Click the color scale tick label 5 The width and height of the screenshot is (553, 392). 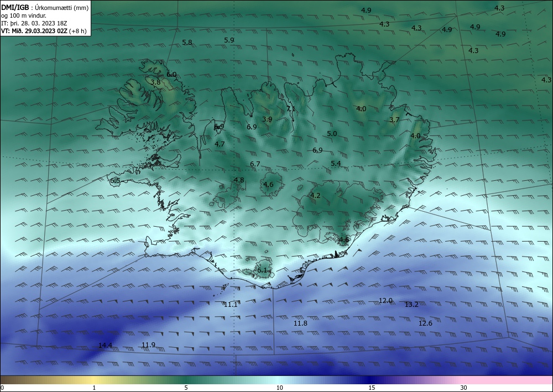(186, 388)
